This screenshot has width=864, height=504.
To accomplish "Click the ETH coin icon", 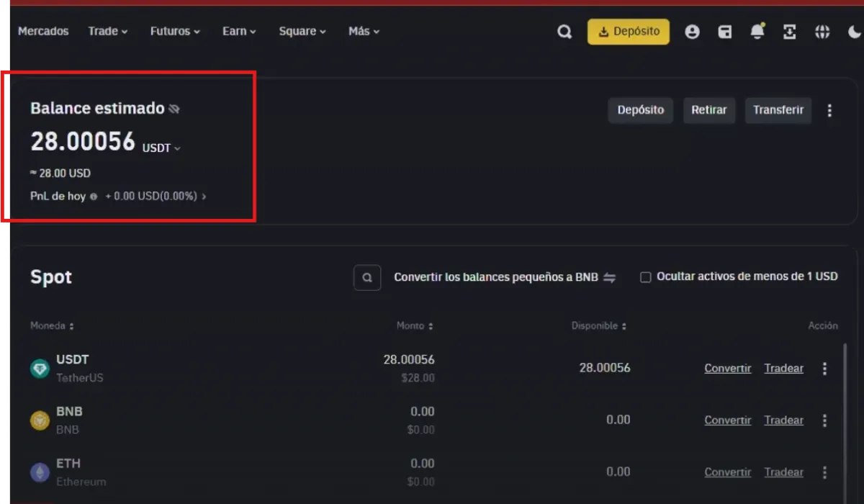I will coord(40,472).
